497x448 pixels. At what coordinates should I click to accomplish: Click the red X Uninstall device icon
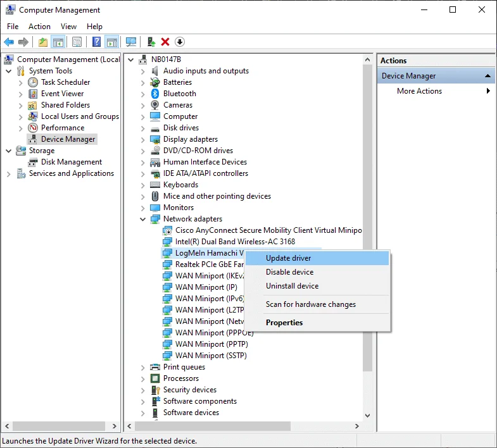click(x=165, y=42)
